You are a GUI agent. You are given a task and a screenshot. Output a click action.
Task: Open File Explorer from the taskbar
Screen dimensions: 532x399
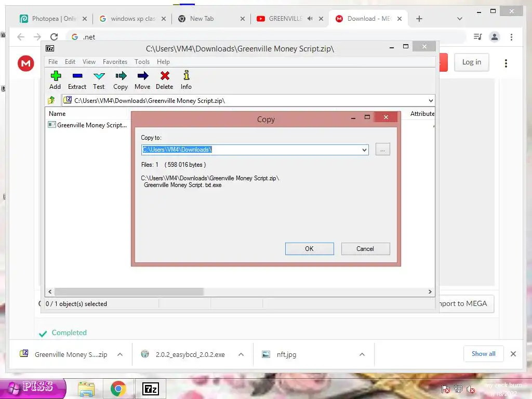click(86, 389)
